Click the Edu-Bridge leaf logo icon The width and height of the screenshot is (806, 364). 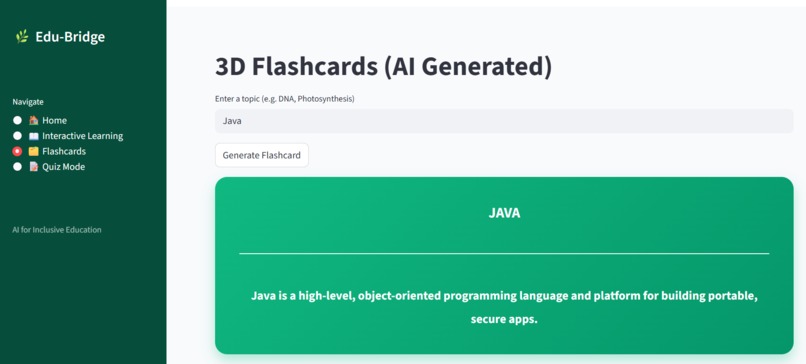pos(22,37)
